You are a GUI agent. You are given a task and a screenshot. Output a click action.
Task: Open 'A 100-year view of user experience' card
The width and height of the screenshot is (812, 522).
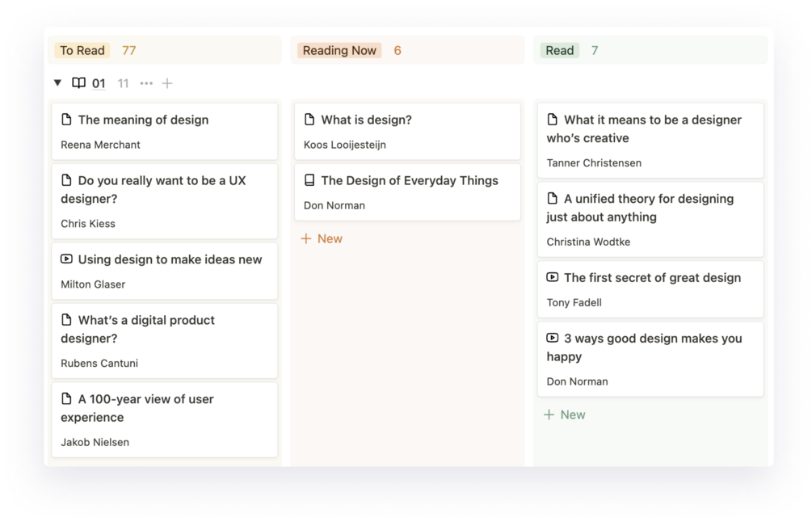(165, 419)
